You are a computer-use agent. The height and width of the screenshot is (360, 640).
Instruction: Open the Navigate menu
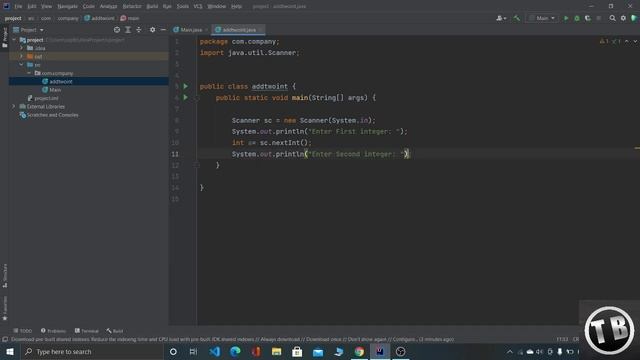tap(67, 7)
